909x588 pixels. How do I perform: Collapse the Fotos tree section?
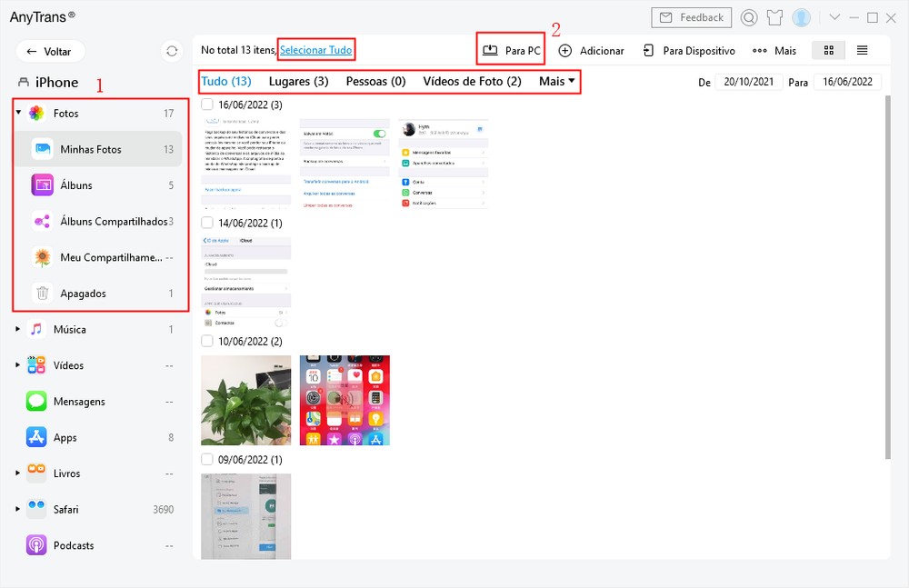18,113
